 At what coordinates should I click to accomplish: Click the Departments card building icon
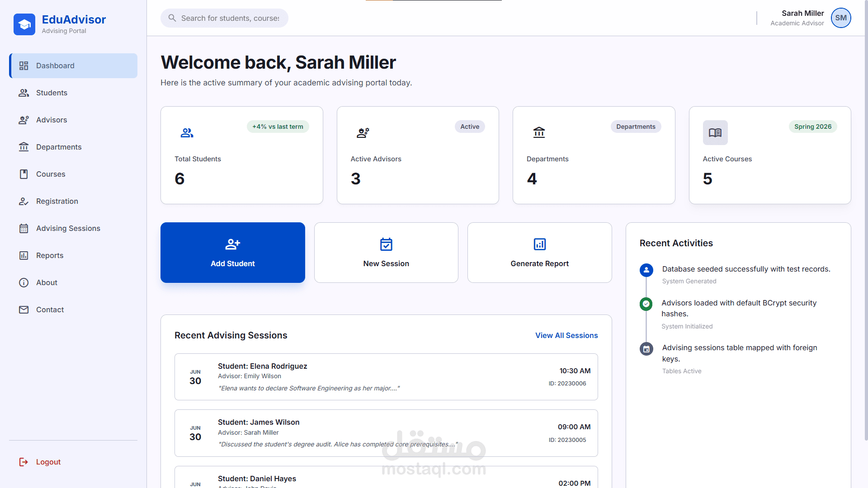539,133
